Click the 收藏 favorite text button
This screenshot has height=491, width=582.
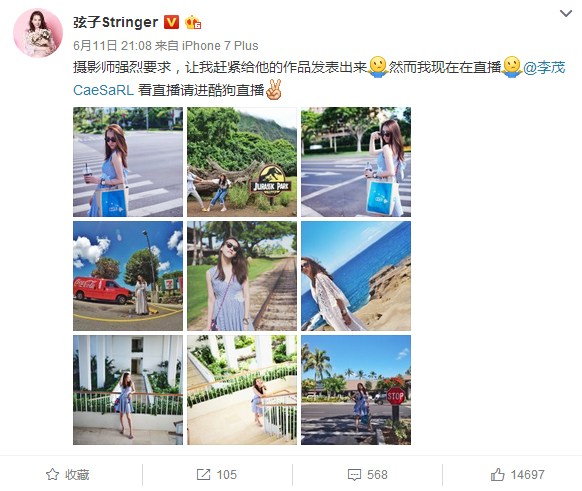click(x=77, y=475)
